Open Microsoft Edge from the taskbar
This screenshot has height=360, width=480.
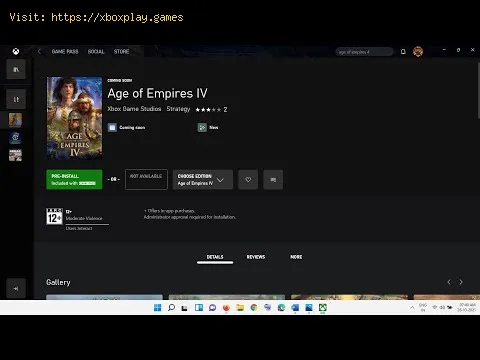point(281,308)
